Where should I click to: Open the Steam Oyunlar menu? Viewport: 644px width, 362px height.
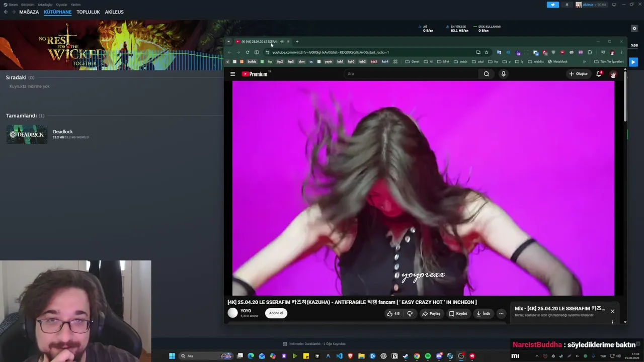click(x=62, y=5)
